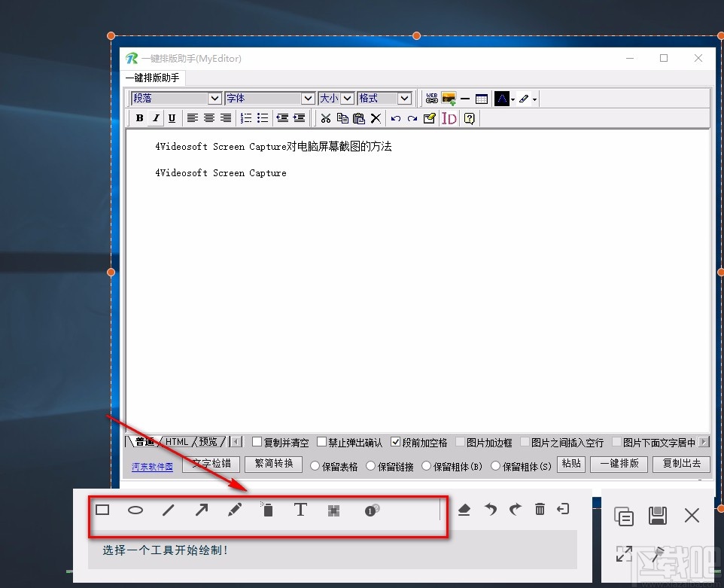Insert image icon
The height and width of the screenshot is (588, 724).
pyautogui.click(x=449, y=99)
